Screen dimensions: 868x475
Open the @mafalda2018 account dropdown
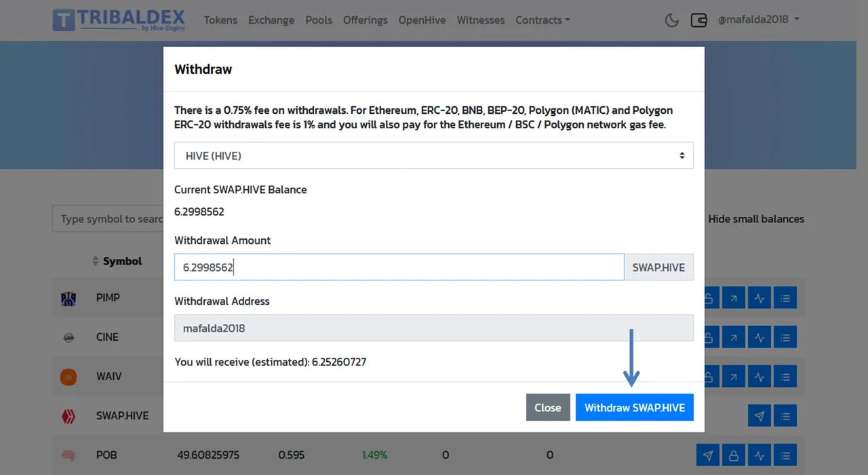point(758,20)
